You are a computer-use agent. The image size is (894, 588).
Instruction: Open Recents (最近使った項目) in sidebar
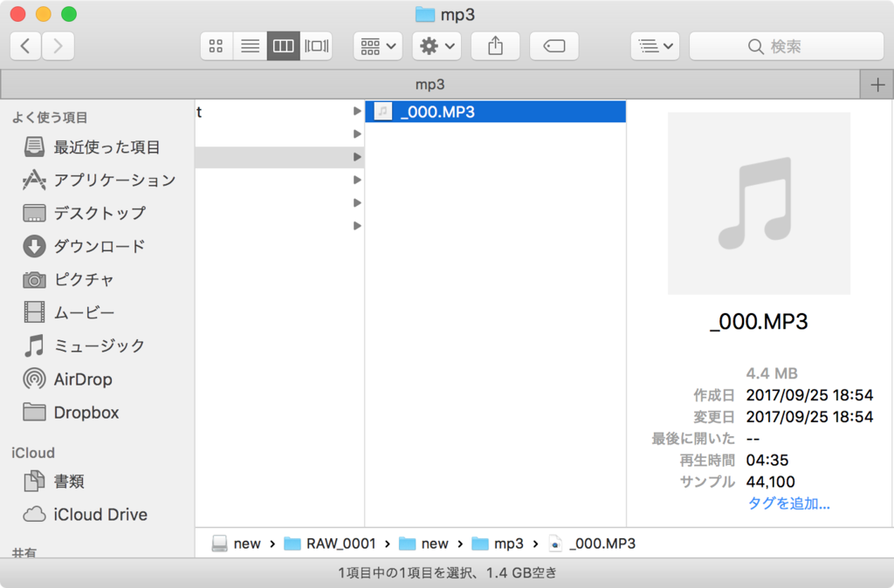92,147
